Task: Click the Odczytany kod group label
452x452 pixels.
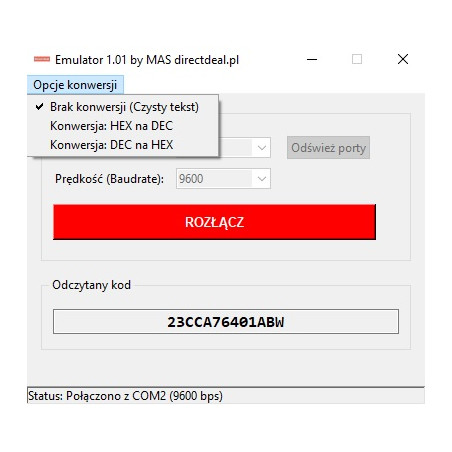Action: click(x=91, y=285)
